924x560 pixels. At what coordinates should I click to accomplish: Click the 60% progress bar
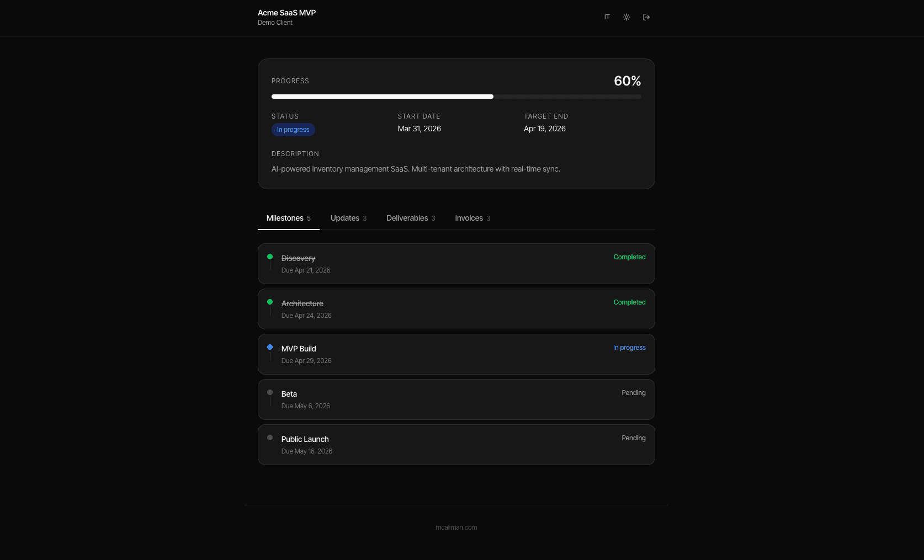point(456,96)
